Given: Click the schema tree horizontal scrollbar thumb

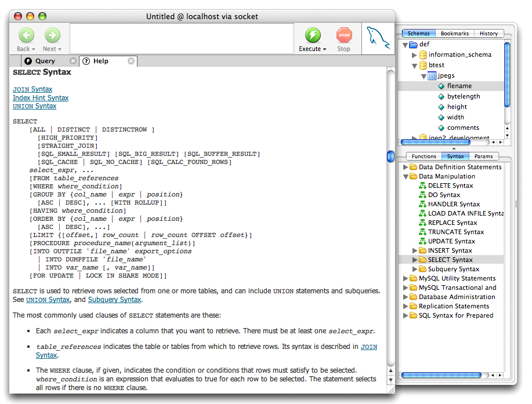Looking at the screenshot, I should point(435,143).
